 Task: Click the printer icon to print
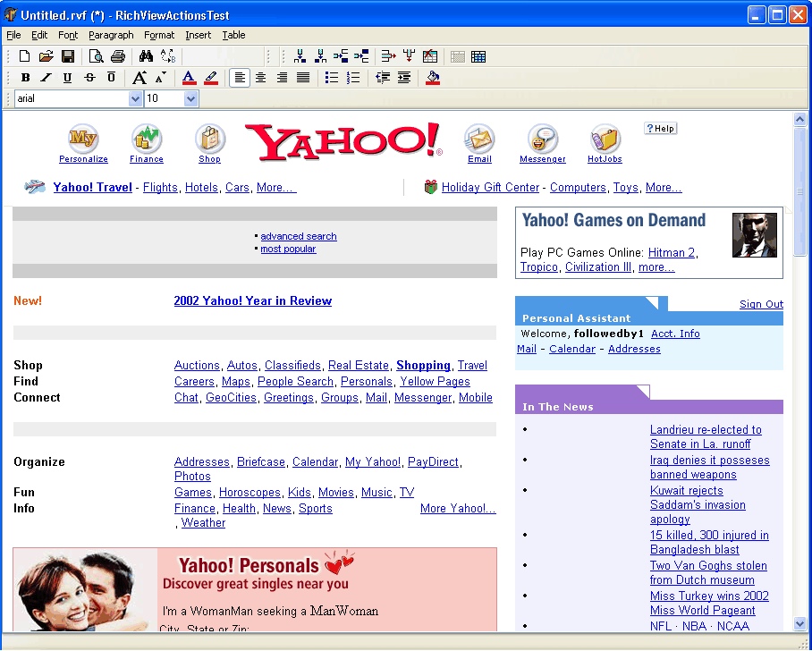(x=117, y=56)
